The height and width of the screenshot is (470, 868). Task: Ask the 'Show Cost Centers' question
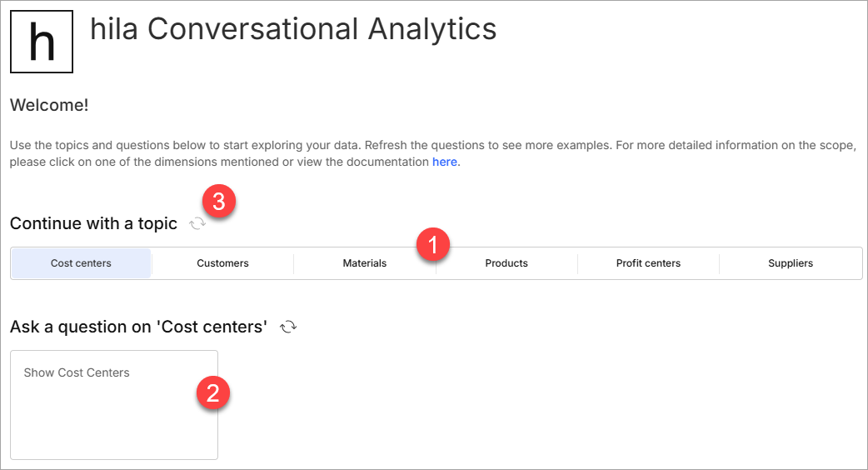point(77,373)
